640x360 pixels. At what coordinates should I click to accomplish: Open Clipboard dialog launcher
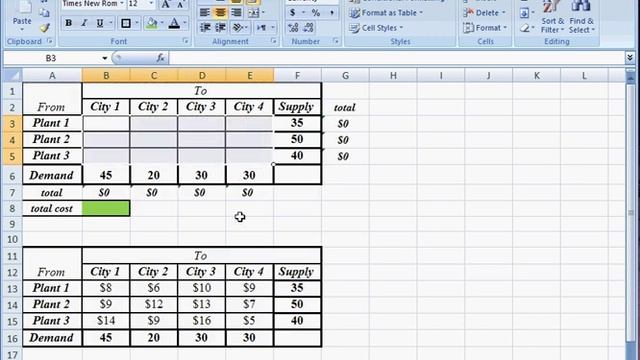[50, 41]
